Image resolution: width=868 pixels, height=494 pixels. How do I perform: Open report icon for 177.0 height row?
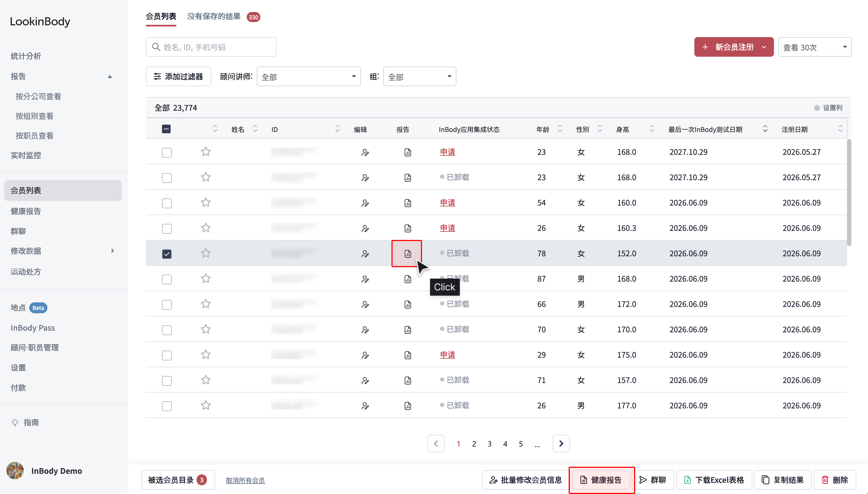click(407, 406)
